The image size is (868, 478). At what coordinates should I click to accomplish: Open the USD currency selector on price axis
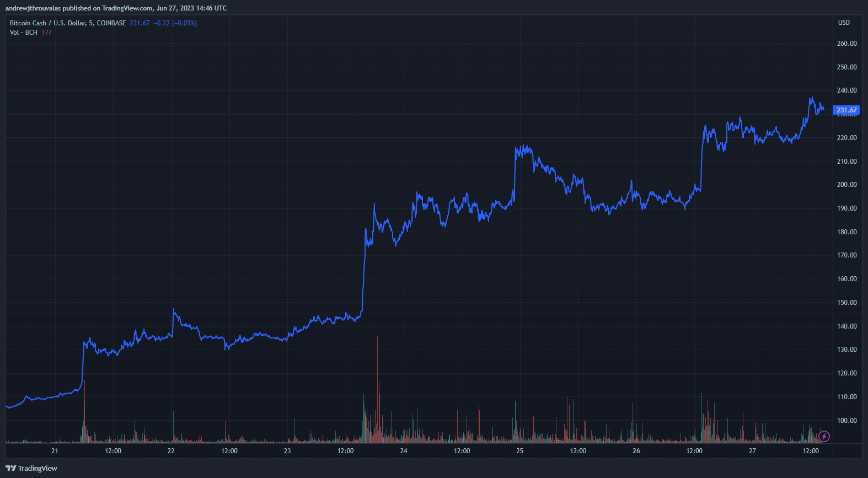(x=844, y=23)
